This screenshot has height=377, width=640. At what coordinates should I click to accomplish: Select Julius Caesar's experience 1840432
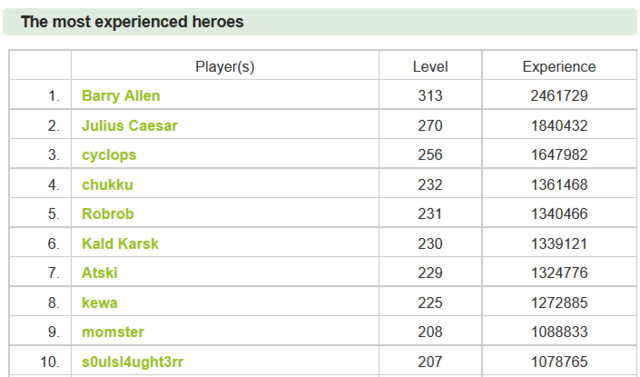point(559,126)
